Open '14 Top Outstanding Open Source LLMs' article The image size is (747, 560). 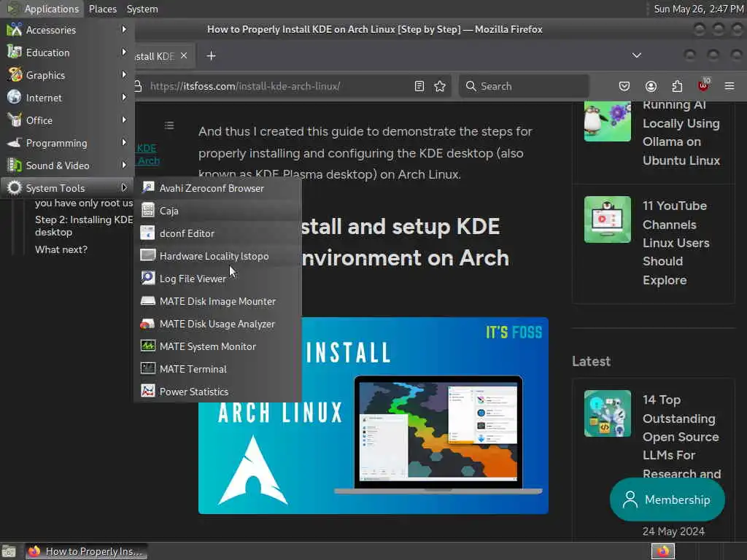681,437
